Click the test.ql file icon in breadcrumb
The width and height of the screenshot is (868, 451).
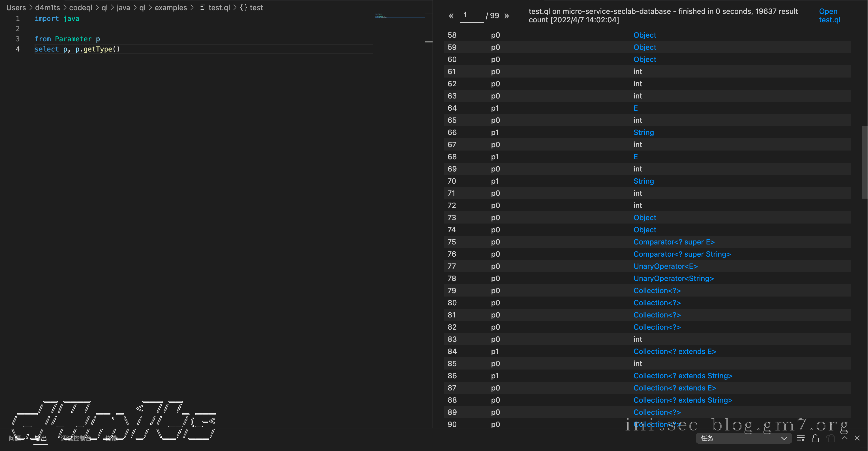click(x=202, y=7)
